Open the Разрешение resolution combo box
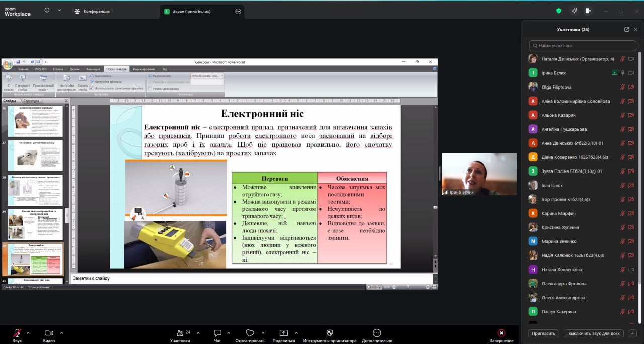Screen dimensions: 644x344 [x=207, y=76]
